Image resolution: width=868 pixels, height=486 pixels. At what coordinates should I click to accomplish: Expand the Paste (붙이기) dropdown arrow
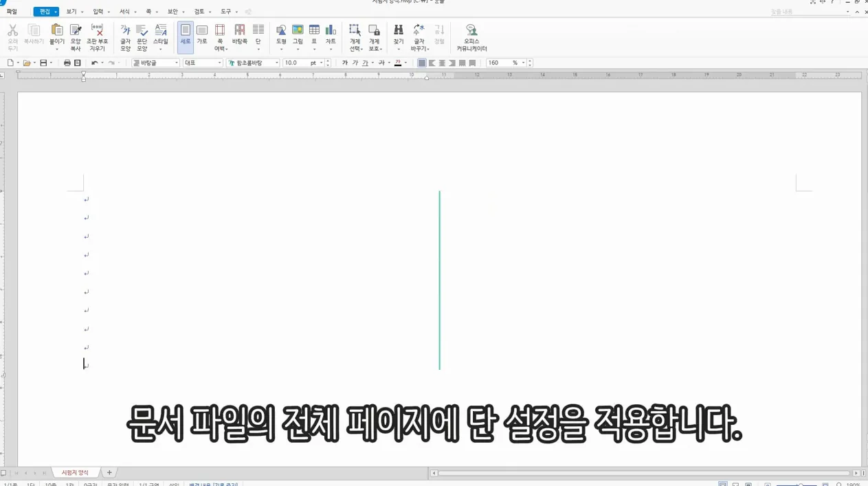[x=57, y=49]
